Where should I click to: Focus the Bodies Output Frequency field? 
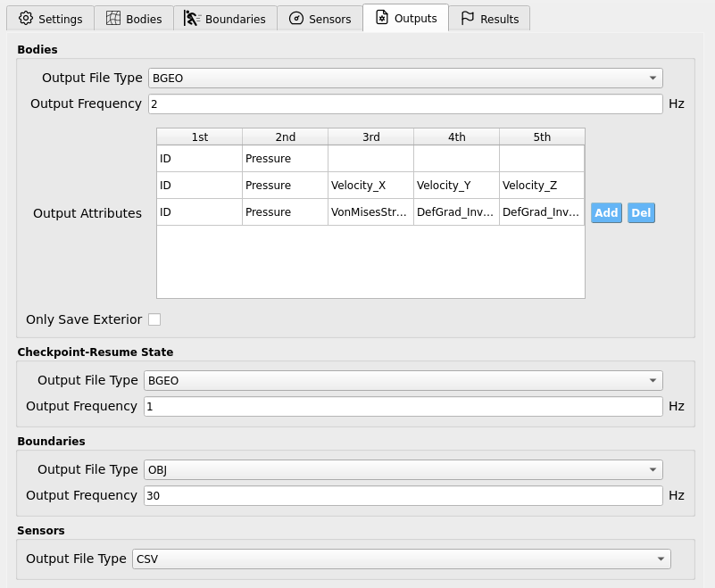405,104
